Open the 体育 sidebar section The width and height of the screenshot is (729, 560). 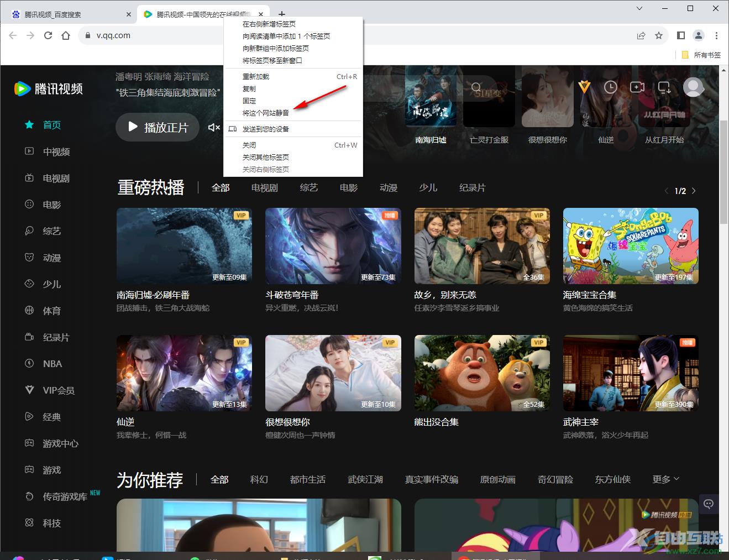[43, 311]
